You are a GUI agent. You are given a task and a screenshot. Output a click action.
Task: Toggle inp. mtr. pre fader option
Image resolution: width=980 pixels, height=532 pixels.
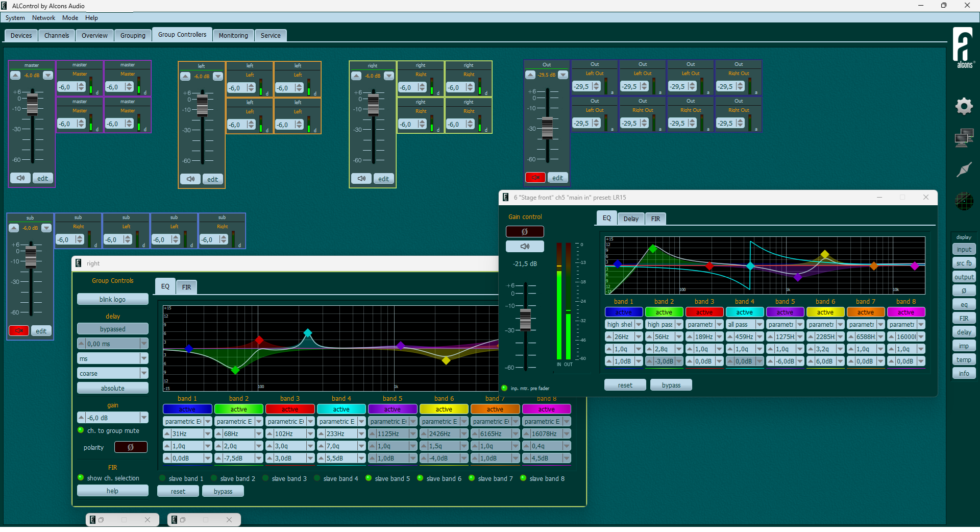click(504, 388)
